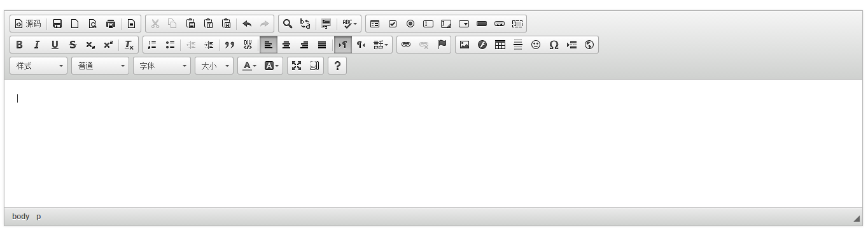Insert a smiley
This screenshot has width=868, height=237.
pyautogui.click(x=536, y=45)
